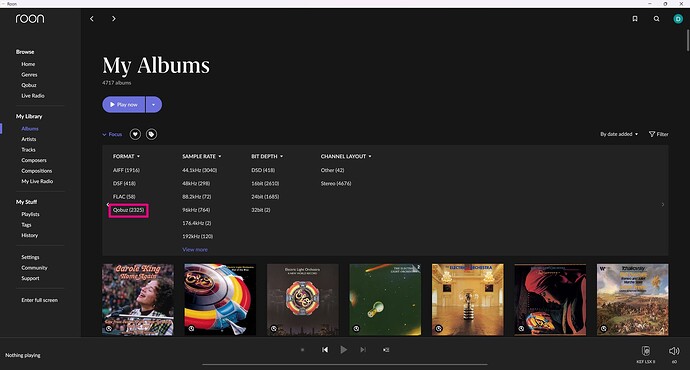Open My Live Radio in sidebar
Viewport: 690px width, 370px height.
(x=37, y=181)
